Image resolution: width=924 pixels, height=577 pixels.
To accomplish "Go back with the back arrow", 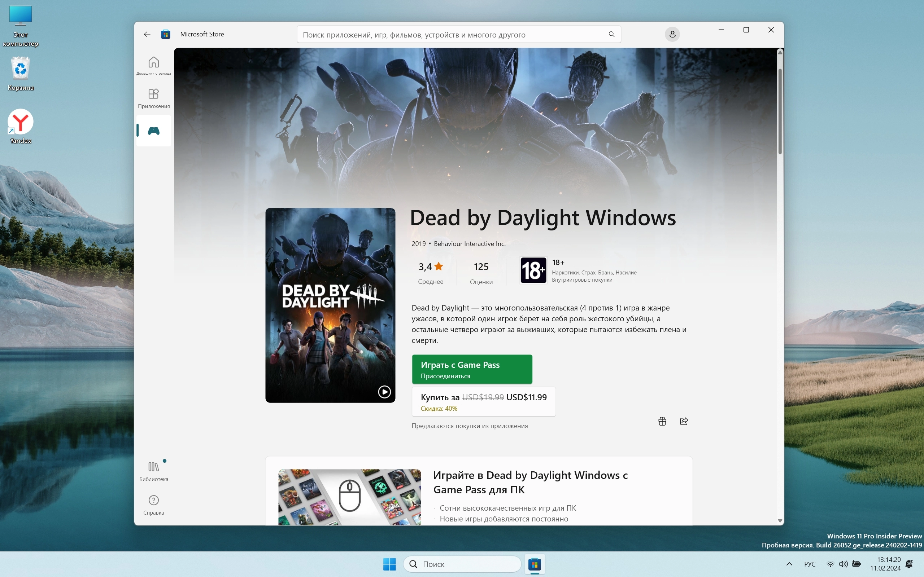I will coord(147,34).
